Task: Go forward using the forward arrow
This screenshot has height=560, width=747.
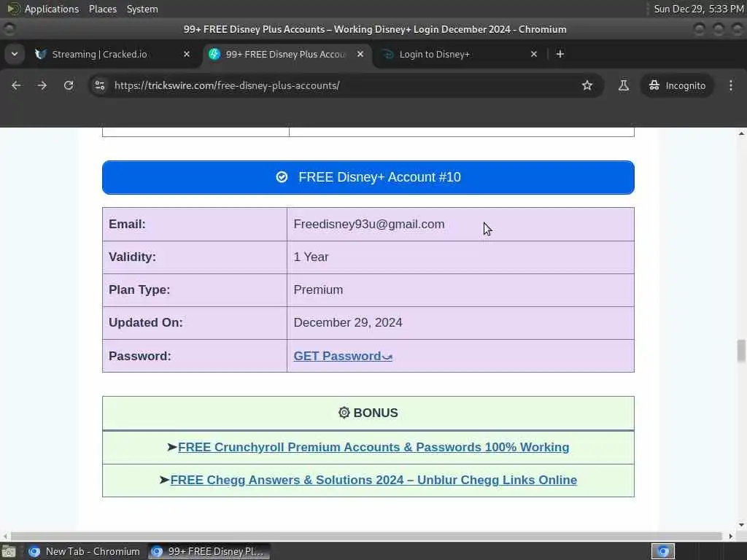Action: (42, 85)
